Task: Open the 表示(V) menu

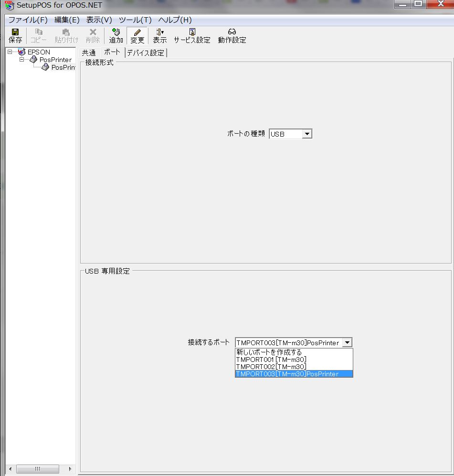Action: point(99,20)
